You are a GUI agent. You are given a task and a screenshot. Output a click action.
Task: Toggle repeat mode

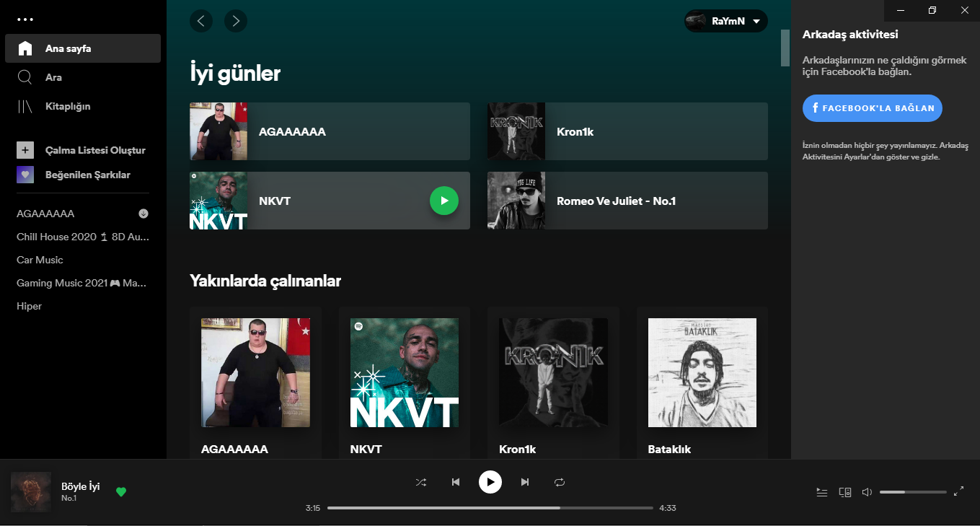pos(560,482)
